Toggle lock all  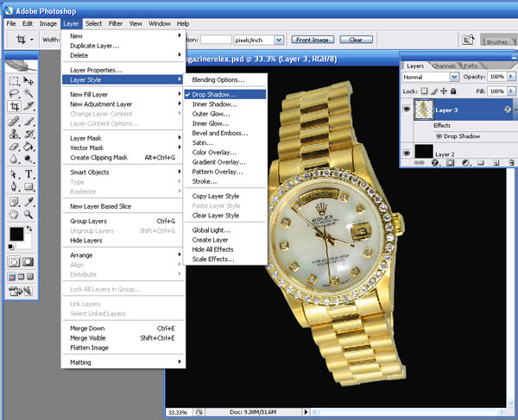coord(453,91)
